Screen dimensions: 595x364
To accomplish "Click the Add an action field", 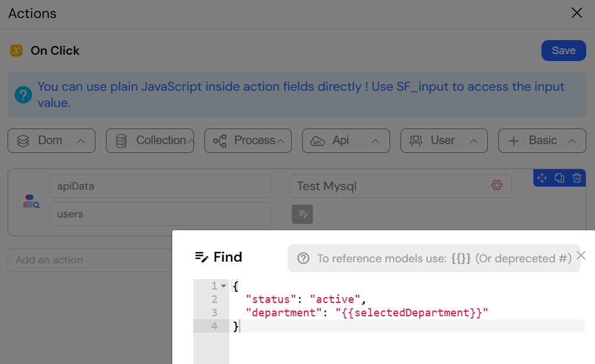I will coord(90,260).
